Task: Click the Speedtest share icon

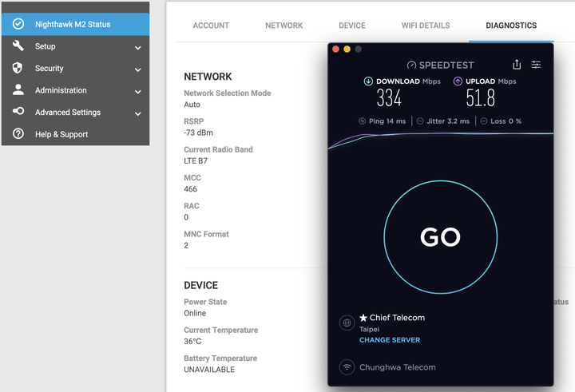Action: click(x=517, y=65)
